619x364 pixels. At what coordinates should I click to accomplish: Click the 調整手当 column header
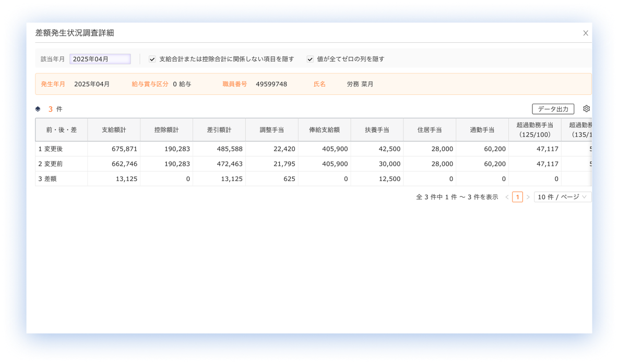coord(271,130)
